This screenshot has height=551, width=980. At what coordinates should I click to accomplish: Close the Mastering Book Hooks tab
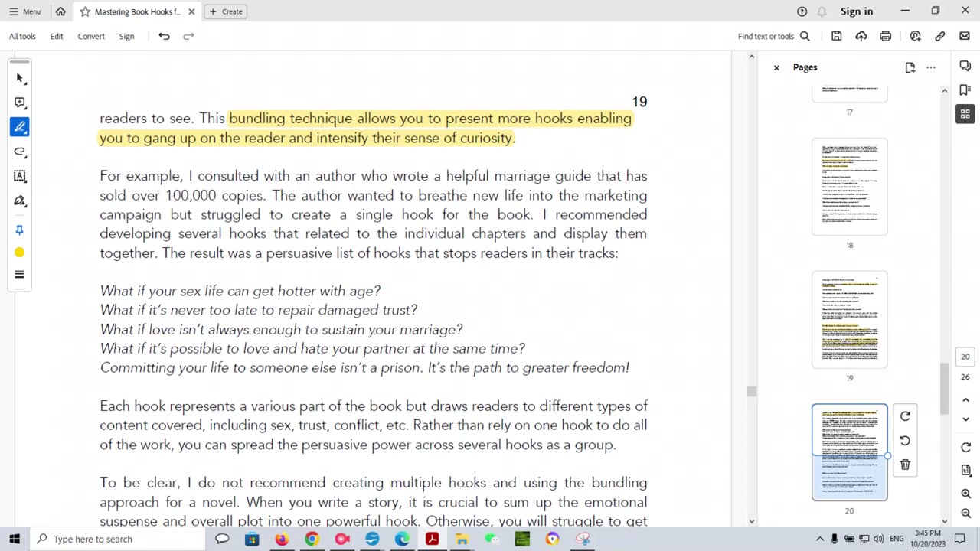(191, 11)
